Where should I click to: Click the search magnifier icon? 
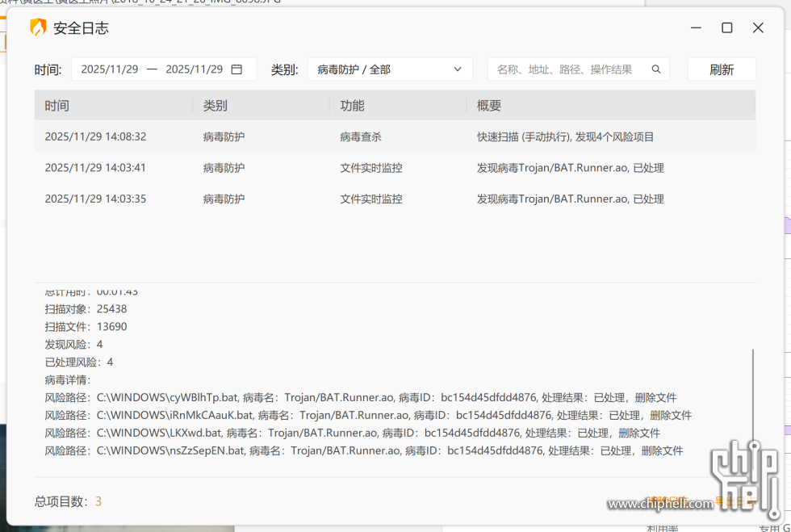tap(656, 69)
